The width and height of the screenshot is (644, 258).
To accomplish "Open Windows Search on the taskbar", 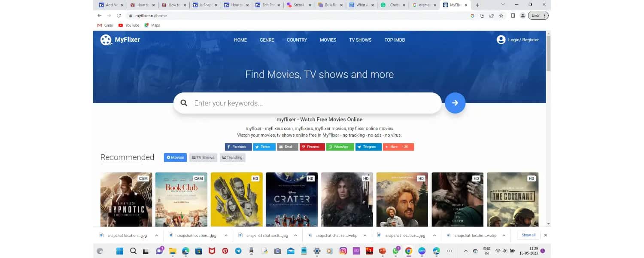I will pyautogui.click(x=133, y=251).
